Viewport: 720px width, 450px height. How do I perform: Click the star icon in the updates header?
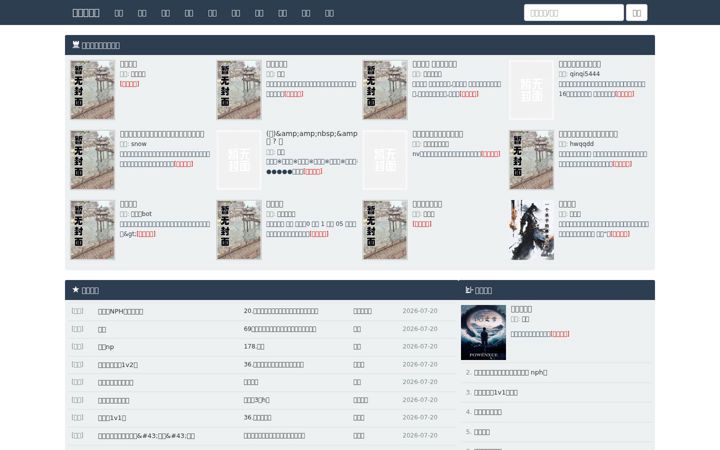click(76, 290)
